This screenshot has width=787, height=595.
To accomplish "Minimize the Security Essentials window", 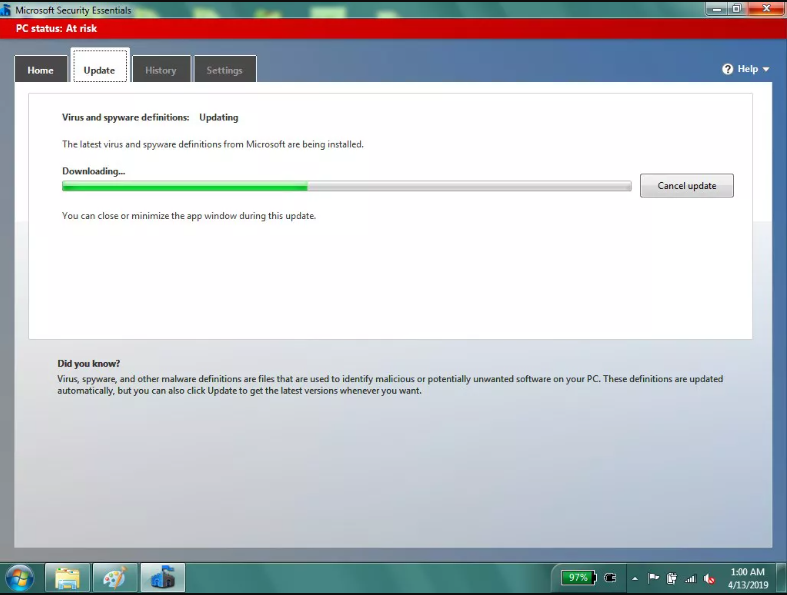I will (717, 9).
